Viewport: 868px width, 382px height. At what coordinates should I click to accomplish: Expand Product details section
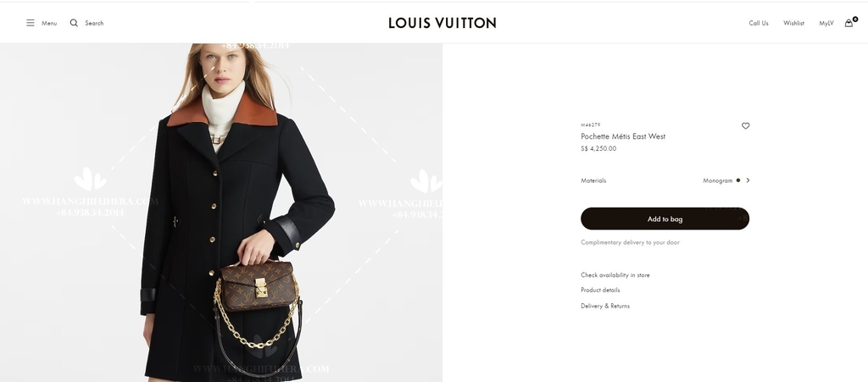[600, 290]
